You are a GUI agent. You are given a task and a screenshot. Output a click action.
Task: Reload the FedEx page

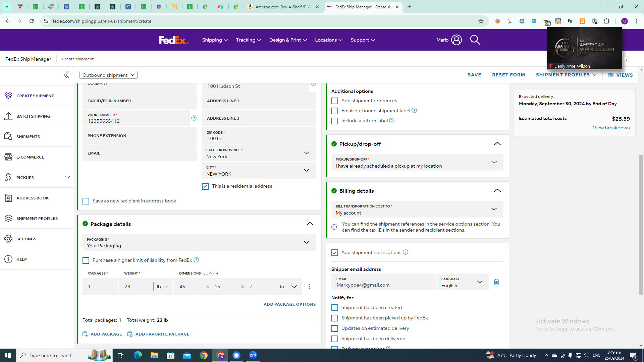32,21
